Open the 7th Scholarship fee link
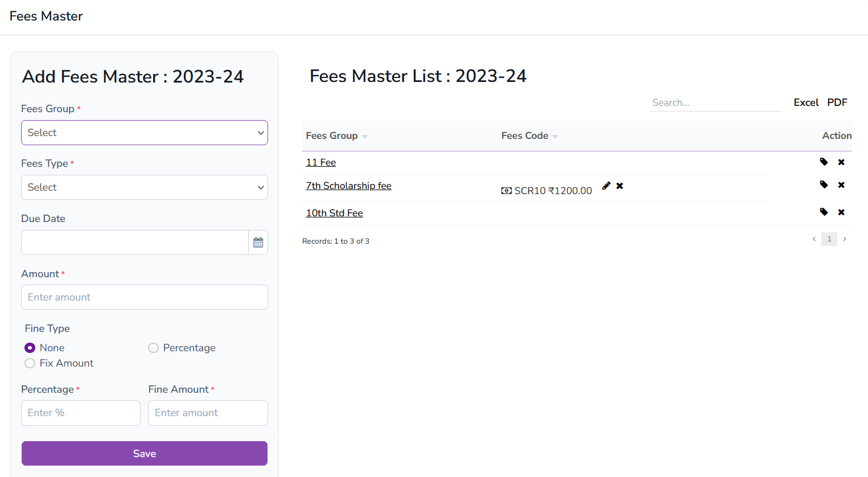This screenshot has height=477, width=868. pos(348,185)
